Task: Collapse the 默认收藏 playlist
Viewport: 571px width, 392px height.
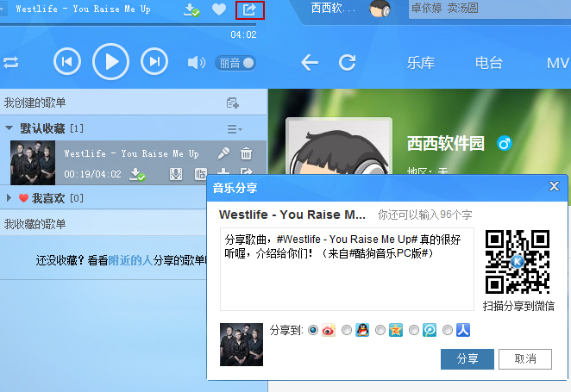Action: pyautogui.click(x=9, y=128)
